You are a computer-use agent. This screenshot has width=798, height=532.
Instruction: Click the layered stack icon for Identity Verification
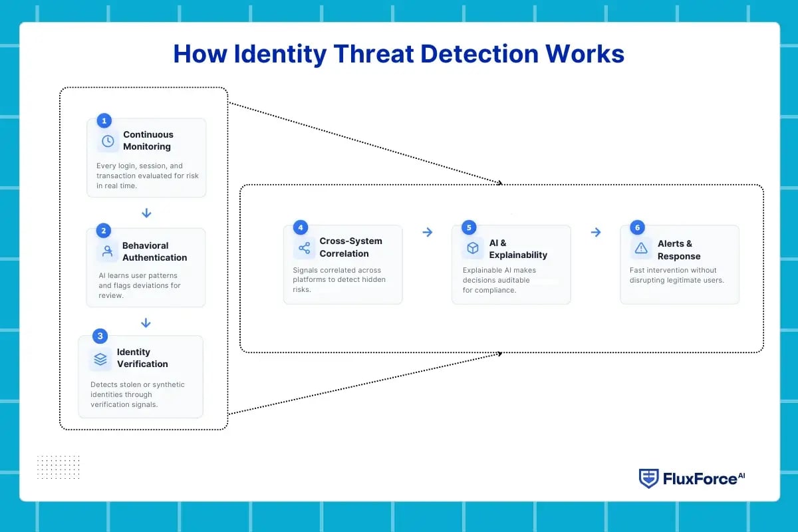[x=99, y=358]
